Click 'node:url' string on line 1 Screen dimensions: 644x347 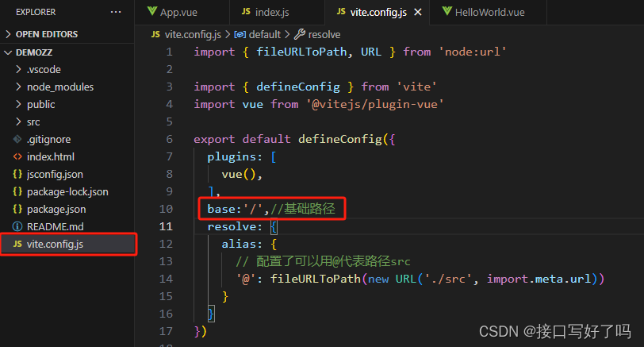click(x=473, y=52)
